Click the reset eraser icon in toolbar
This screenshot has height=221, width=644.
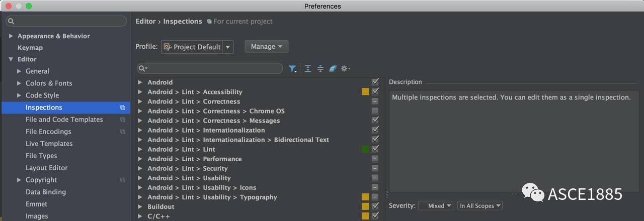pos(333,69)
